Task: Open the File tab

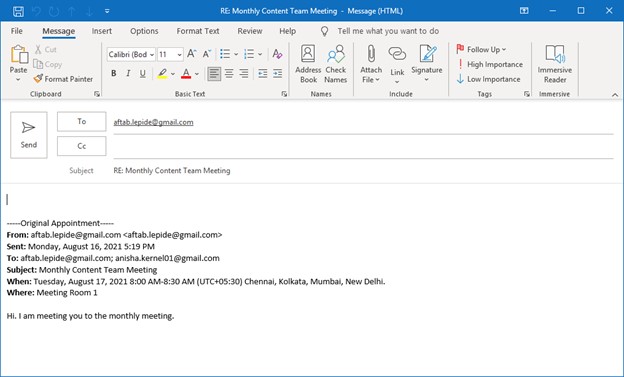Action: tap(17, 31)
